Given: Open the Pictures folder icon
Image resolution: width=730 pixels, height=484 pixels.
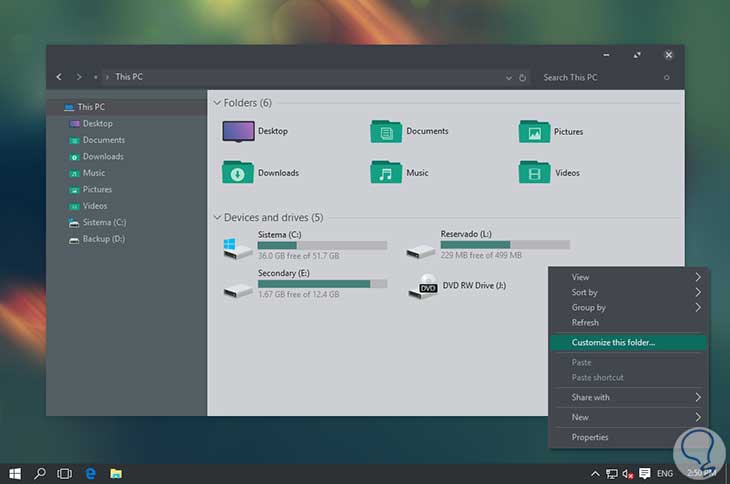Looking at the screenshot, I should click(534, 131).
